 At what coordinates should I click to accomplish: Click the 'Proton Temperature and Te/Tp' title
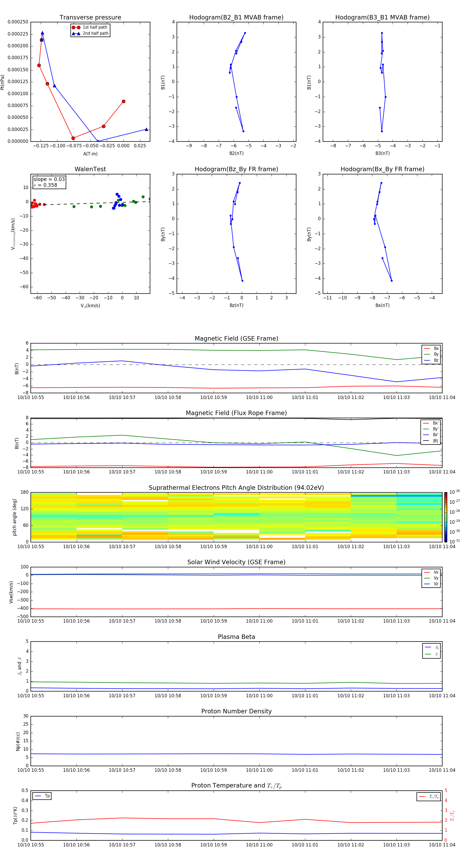click(x=236, y=786)
